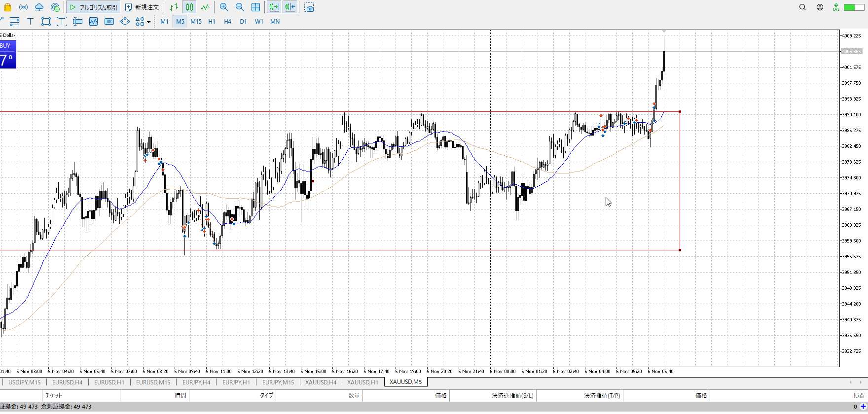Screen dimensions: 868x414
Task: Switch to the EURUSD,H1 chart tab
Action: point(109,382)
